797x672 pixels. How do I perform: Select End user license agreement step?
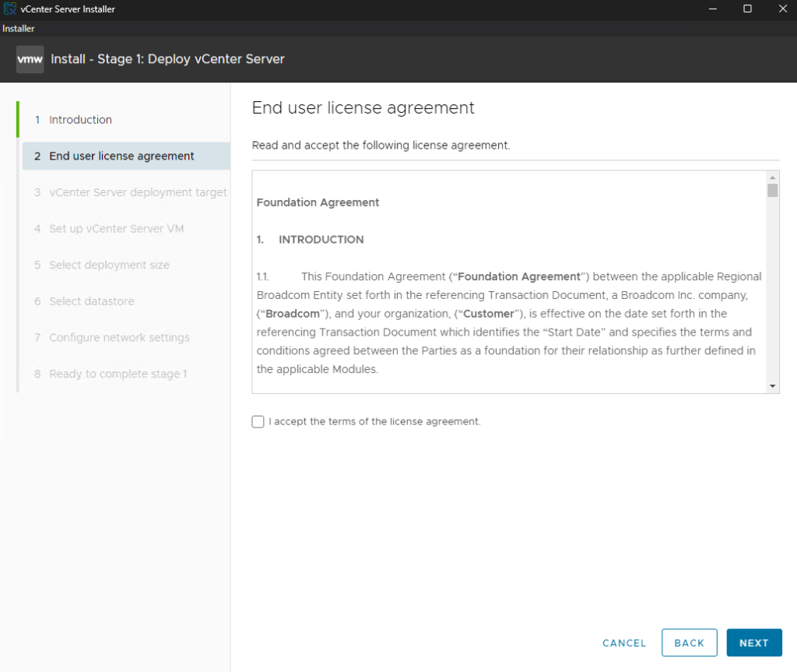[121, 156]
